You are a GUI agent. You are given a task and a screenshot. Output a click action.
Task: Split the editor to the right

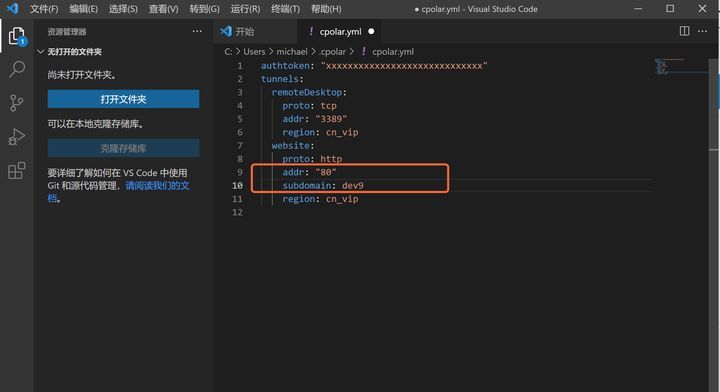tap(684, 31)
